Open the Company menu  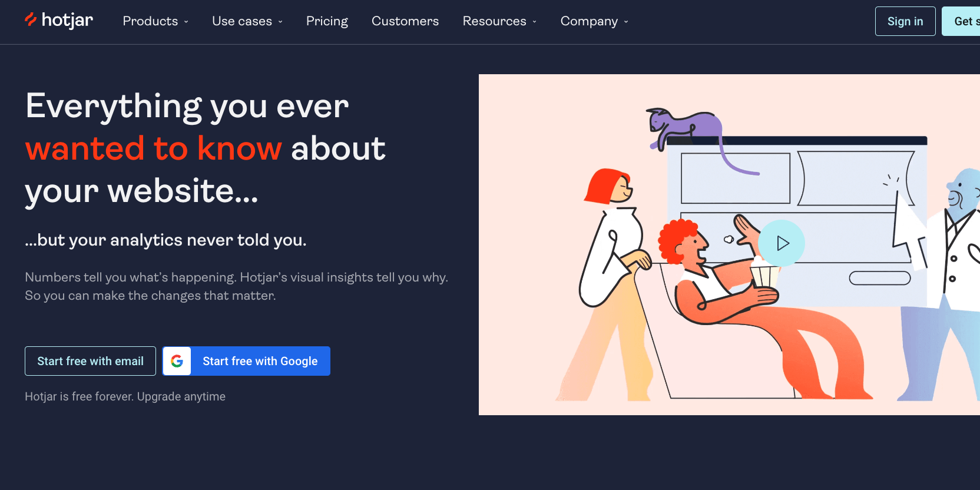[589, 21]
